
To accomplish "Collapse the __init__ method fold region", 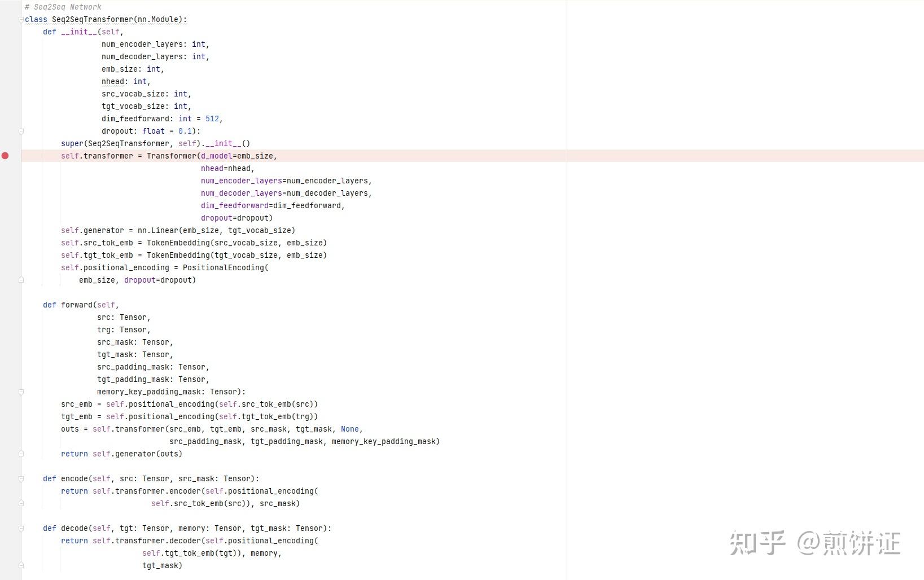I will (x=21, y=131).
